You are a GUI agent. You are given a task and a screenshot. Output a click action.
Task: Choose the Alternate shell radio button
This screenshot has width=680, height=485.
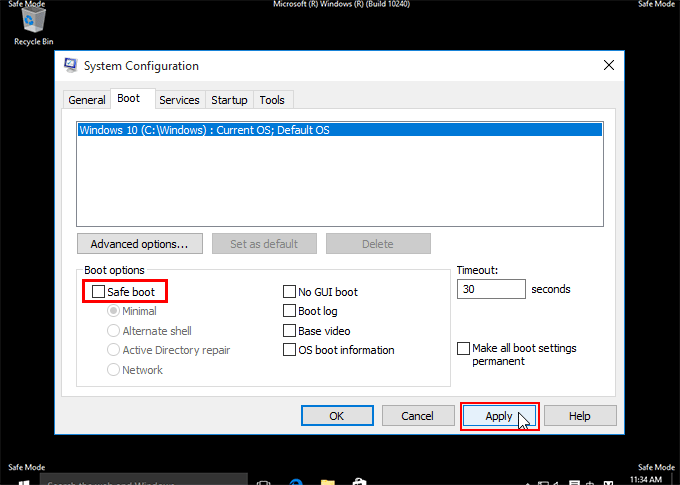pos(113,331)
